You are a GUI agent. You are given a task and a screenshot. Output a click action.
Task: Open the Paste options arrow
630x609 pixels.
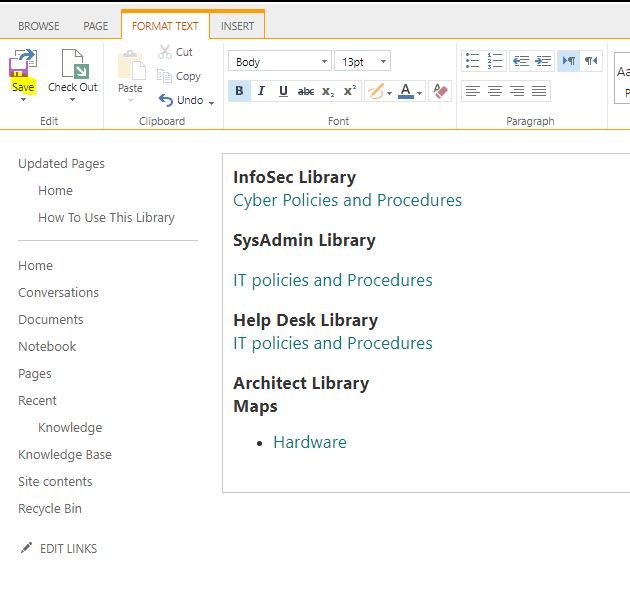click(x=130, y=100)
